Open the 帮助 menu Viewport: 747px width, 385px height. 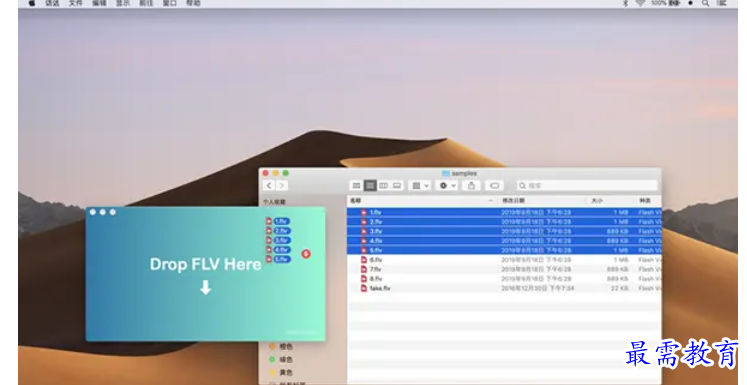(x=193, y=3)
